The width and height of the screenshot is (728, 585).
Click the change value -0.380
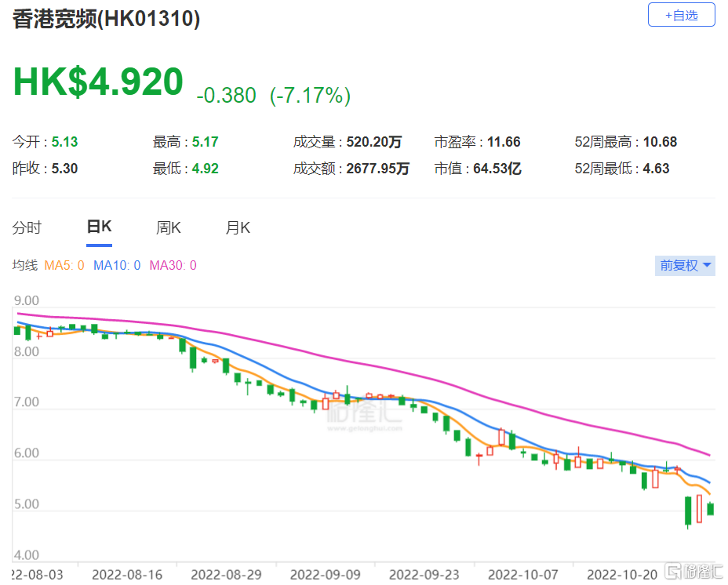[226, 96]
